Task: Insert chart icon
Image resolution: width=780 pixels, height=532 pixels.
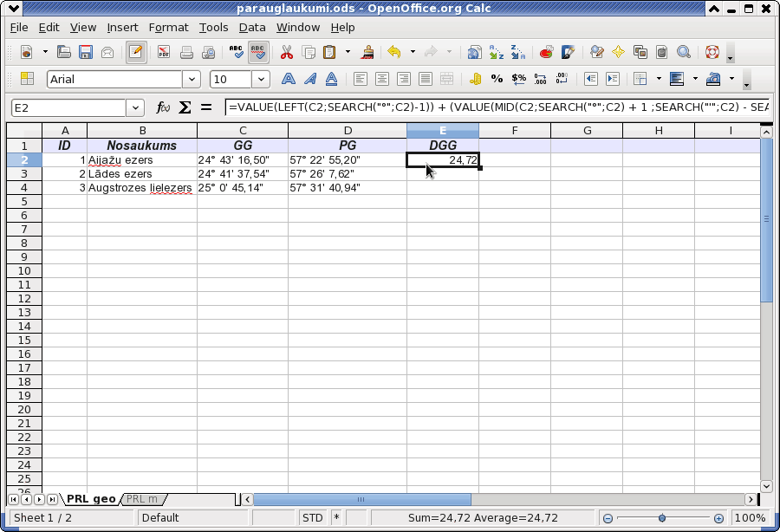Action: pos(546,52)
